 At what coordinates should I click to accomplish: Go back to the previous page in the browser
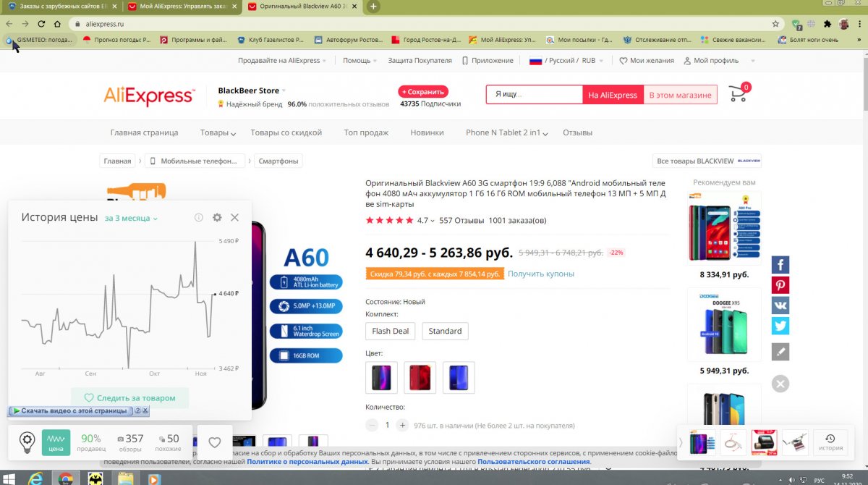[x=10, y=23]
